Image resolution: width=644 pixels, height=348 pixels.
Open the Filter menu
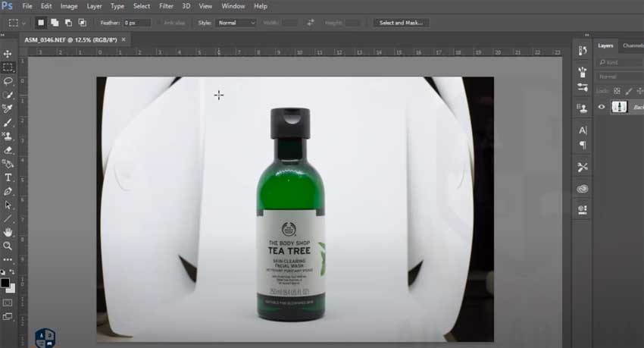tap(166, 6)
